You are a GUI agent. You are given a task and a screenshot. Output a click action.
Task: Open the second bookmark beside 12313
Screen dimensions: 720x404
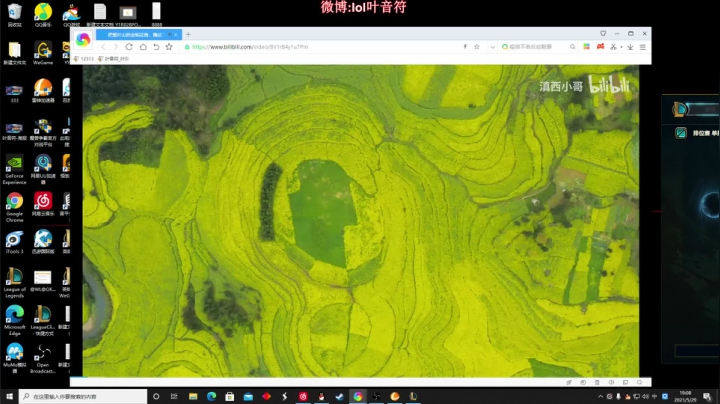coord(113,59)
